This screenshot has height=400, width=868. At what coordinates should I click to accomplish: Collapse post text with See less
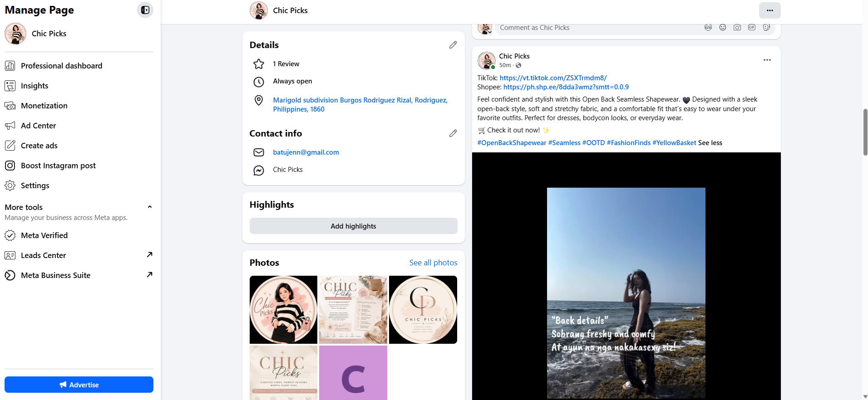pos(710,143)
